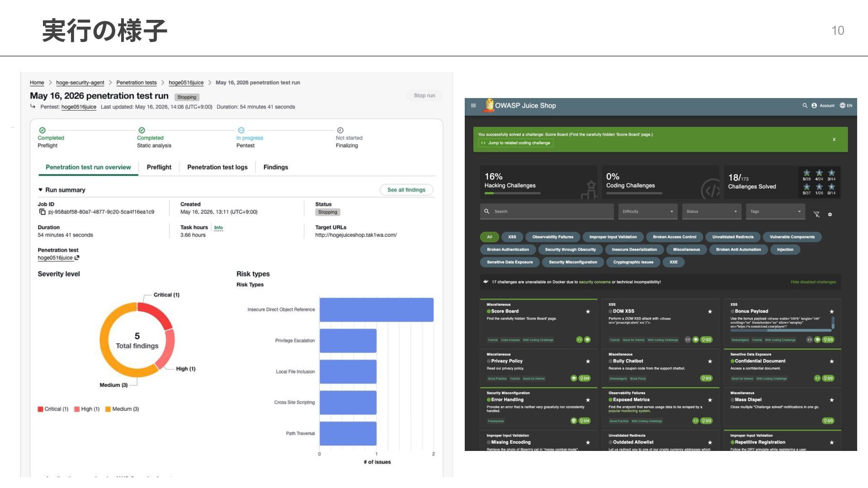868x488 pixels.
Task: Click the EN language globe icon
Action: coord(842,106)
